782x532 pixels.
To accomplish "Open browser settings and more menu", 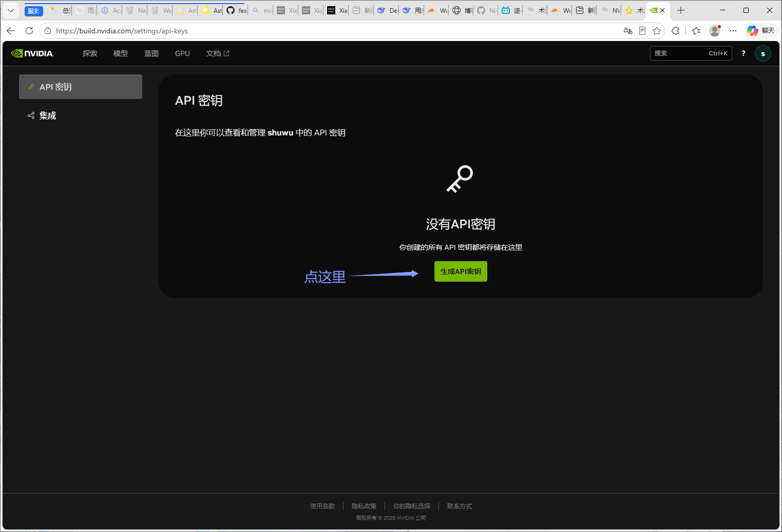I will [733, 31].
